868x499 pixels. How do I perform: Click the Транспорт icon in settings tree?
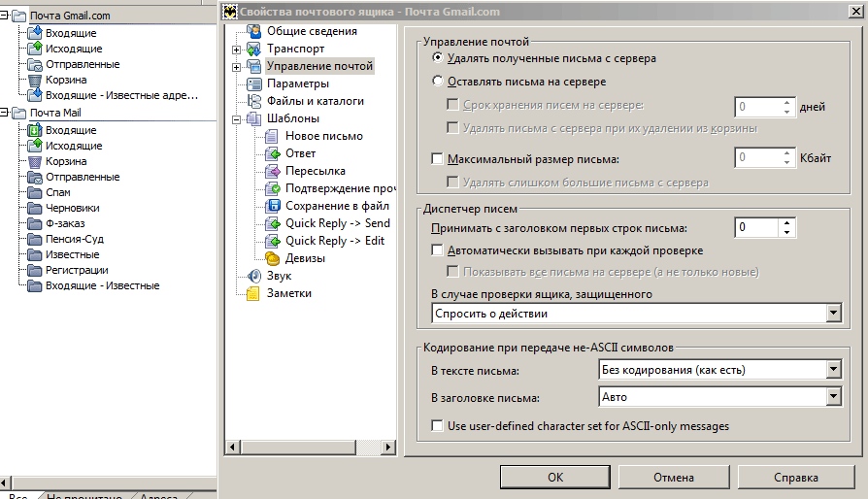[x=253, y=49]
